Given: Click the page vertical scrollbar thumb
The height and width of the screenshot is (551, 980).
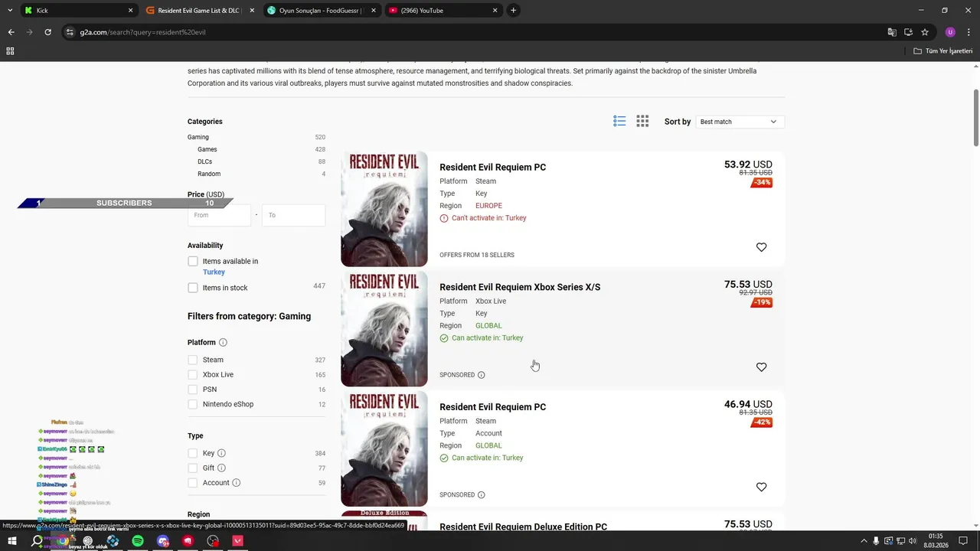Looking at the screenshot, I should click(x=976, y=116).
